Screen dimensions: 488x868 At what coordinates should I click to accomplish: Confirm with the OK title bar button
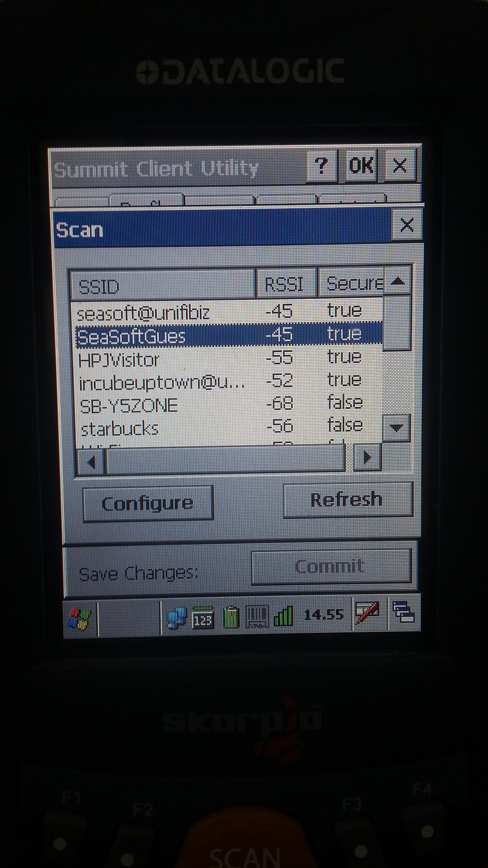pos(361,165)
